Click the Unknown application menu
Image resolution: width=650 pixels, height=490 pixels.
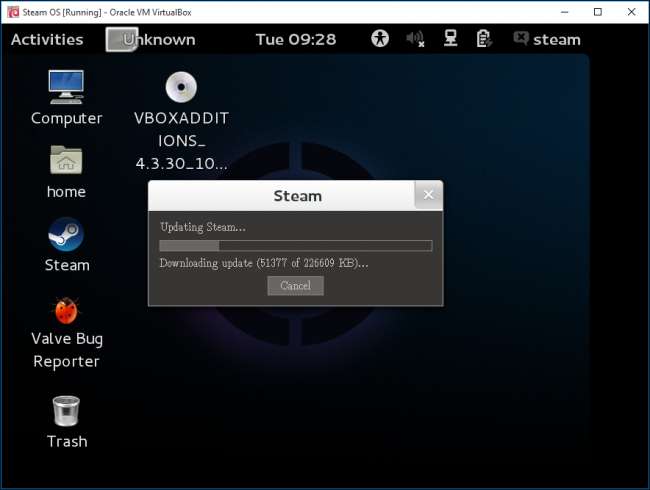point(151,39)
